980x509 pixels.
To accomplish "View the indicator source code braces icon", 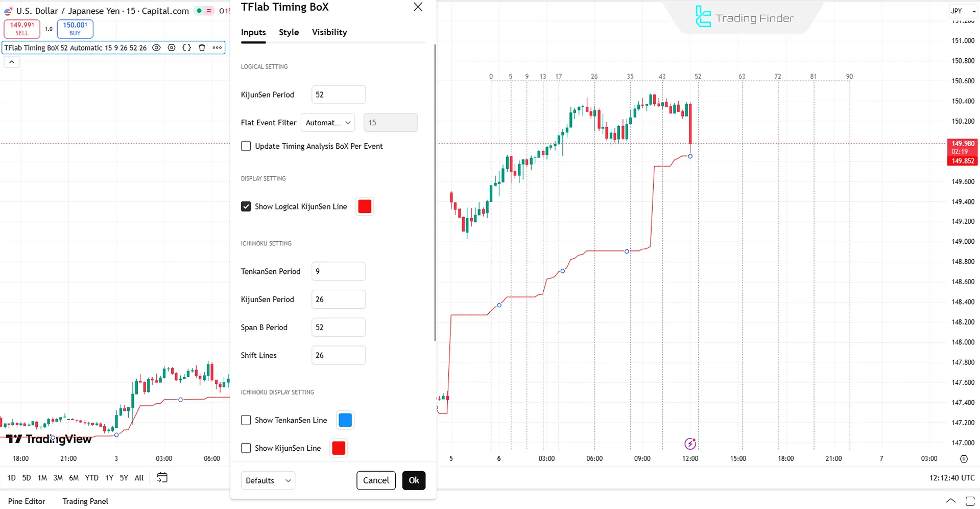I will tap(186, 48).
